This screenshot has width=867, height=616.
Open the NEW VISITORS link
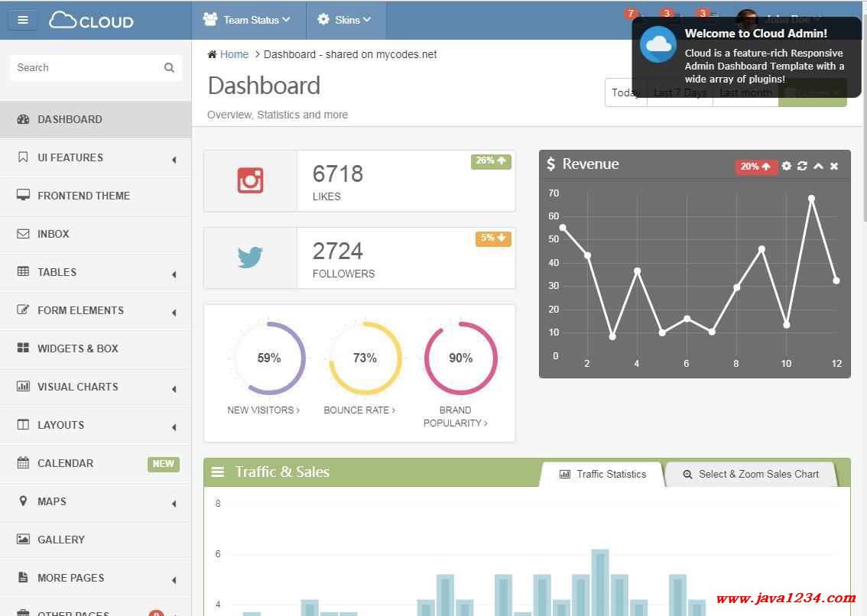coord(263,410)
